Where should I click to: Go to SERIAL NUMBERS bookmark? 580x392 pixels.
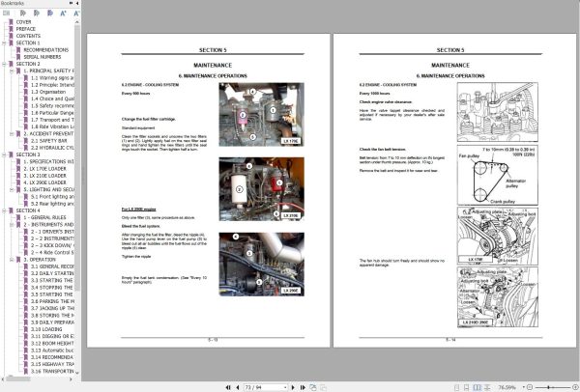43,57
